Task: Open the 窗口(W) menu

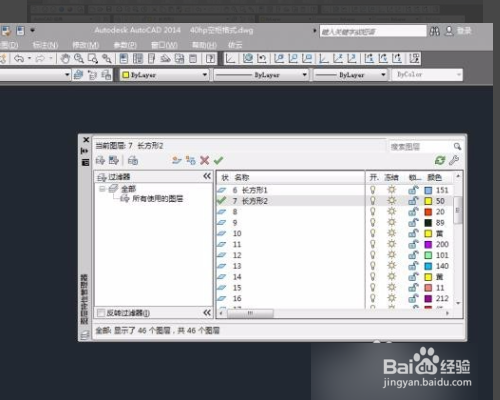Action: (164, 45)
